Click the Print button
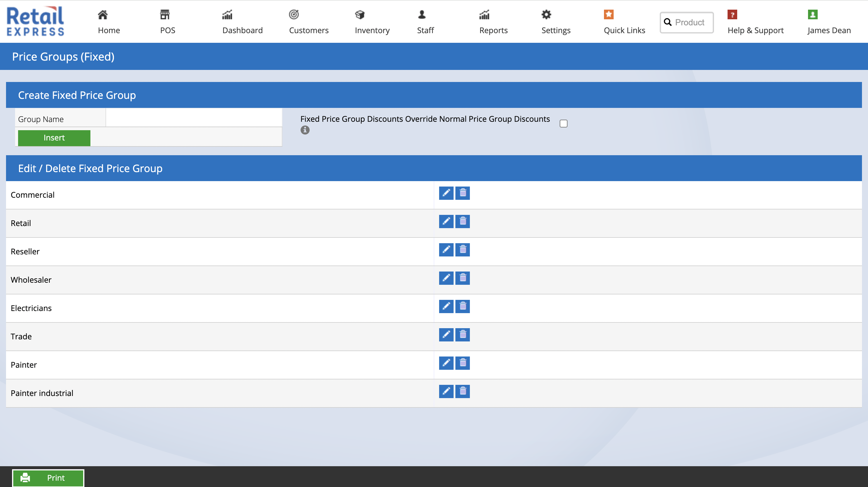The height and width of the screenshot is (487, 868). pyautogui.click(x=48, y=478)
